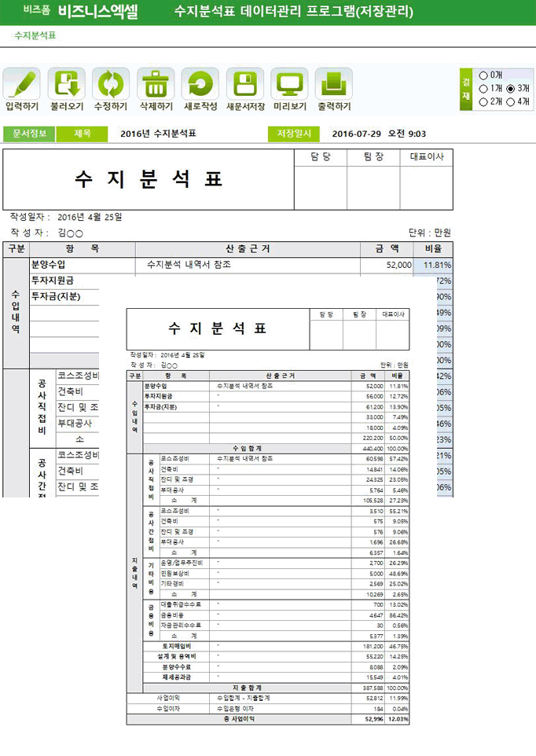Click the author name 김○○
Viewport: 536px width, 756px height.
pyautogui.click(x=71, y=233)
